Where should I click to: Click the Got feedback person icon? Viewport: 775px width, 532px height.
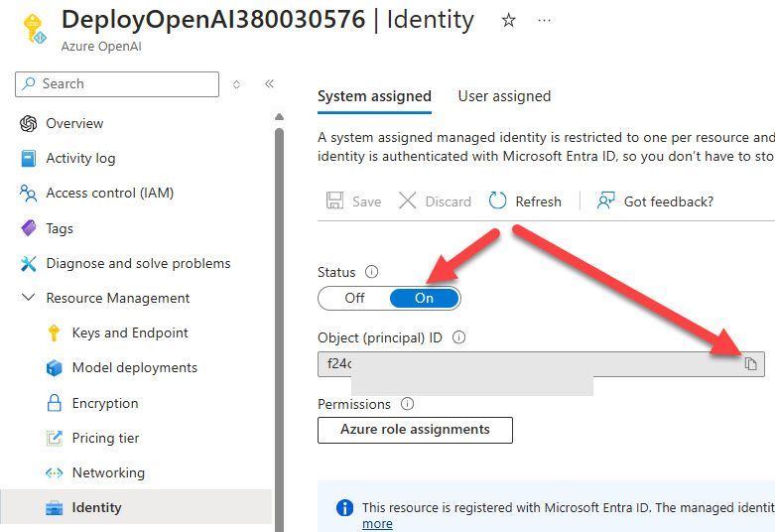tap(605, 200)
